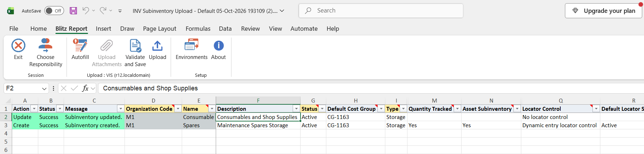Open the Review tab

[250, 29]
